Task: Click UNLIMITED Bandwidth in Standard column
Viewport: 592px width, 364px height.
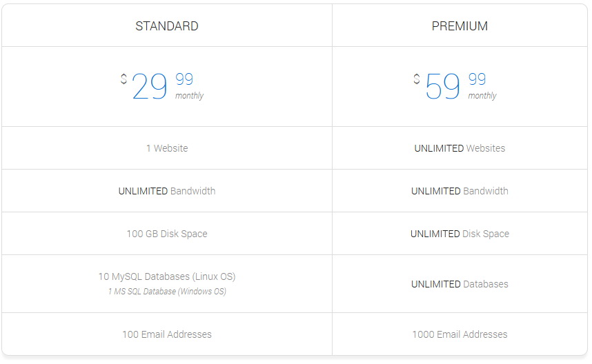Action: coord(167,191)
